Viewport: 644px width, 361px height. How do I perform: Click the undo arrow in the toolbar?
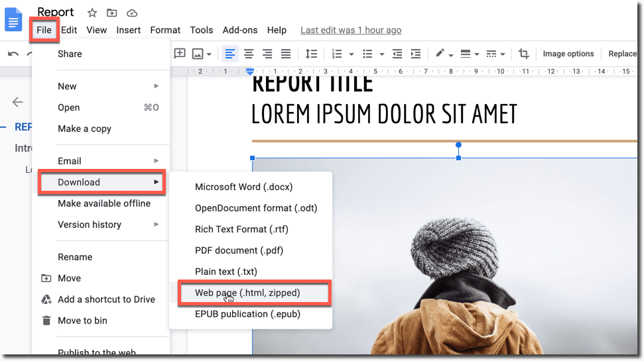(13, 54)
